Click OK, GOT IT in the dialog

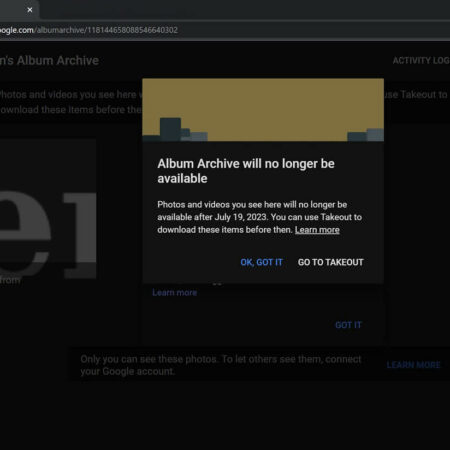point(261,262)
